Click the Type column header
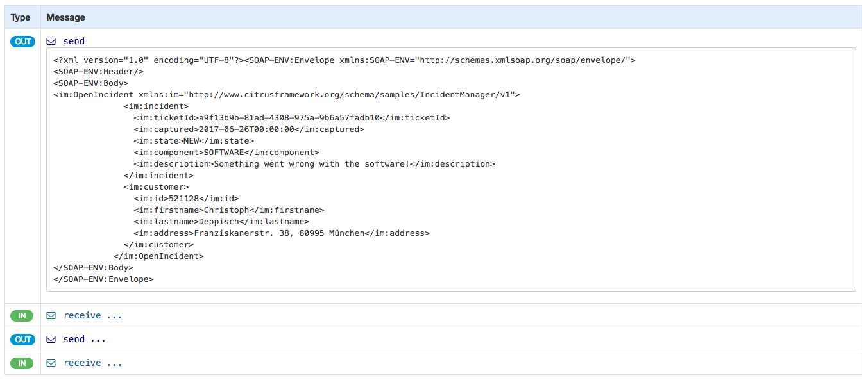Screen dimensions: 868x380 [x=21, y=17]
